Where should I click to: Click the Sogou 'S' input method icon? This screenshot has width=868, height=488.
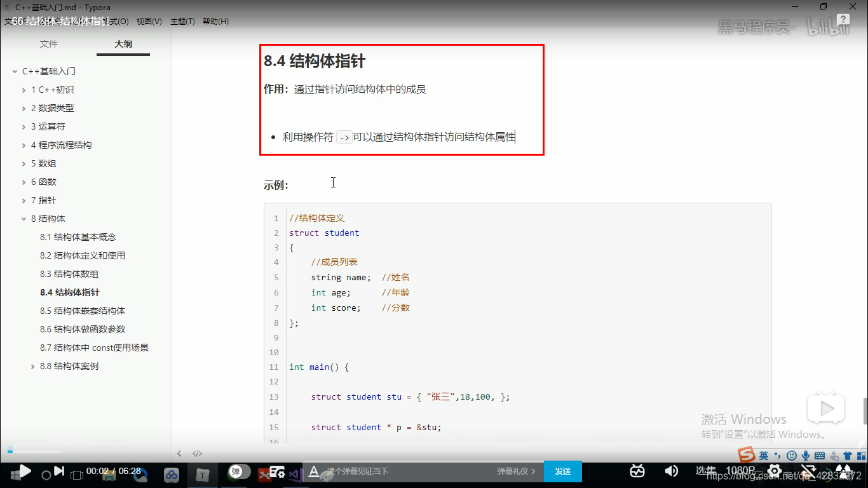[x=746, y=455]
